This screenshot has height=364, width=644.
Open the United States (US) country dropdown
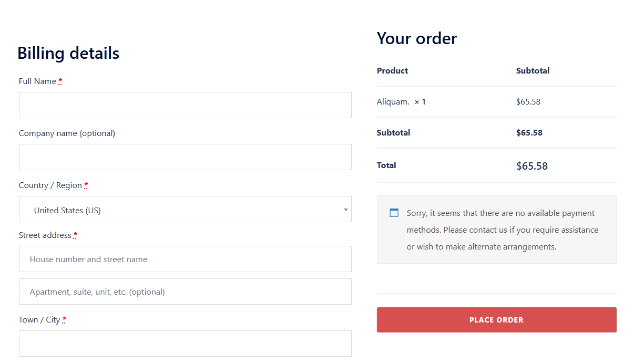(x=185, y=210)
